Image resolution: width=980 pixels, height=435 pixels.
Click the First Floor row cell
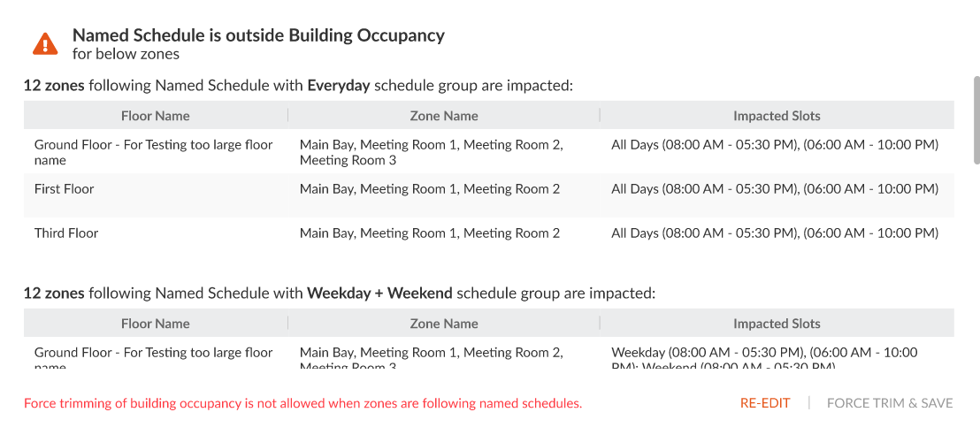click(x=65, y=188)
